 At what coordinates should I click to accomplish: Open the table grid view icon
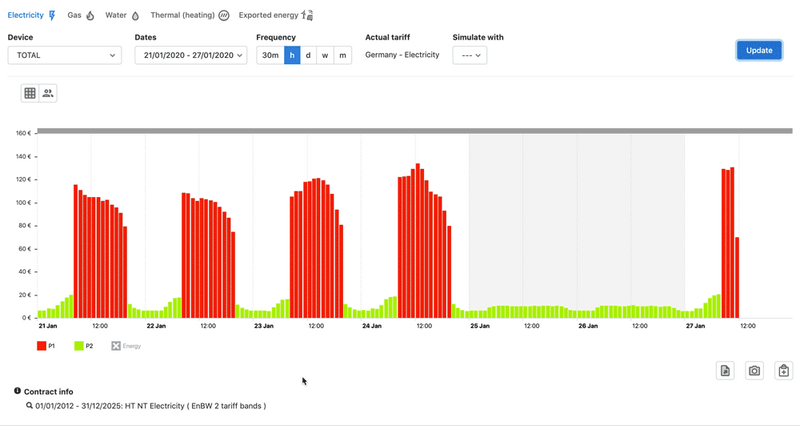point(30,93)
